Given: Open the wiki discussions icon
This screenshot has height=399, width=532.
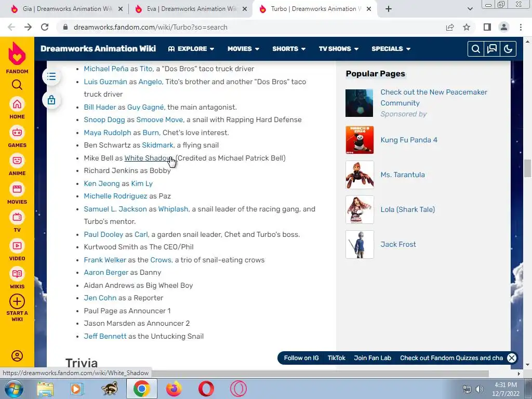Looking at the screenshot, I should 491,49.
